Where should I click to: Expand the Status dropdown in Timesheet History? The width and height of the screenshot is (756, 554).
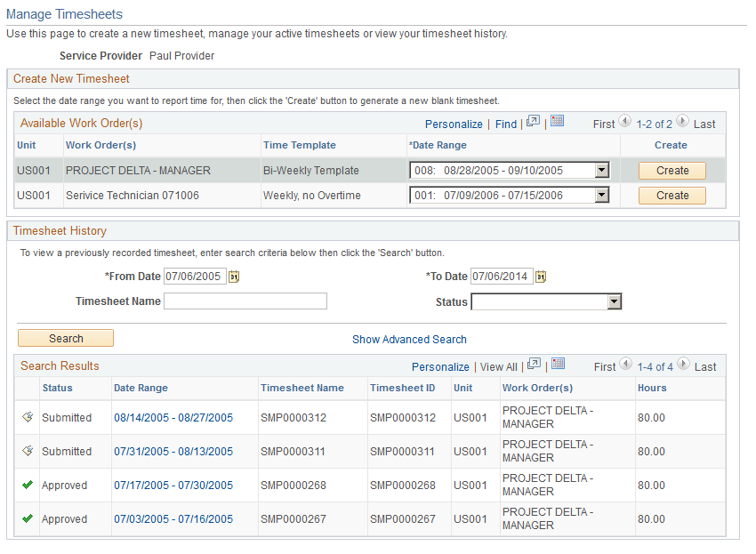click(614, 302)
